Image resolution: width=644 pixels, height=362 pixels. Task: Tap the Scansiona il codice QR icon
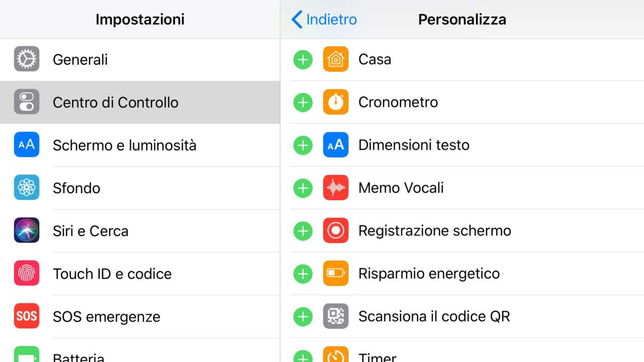point(336,316)
